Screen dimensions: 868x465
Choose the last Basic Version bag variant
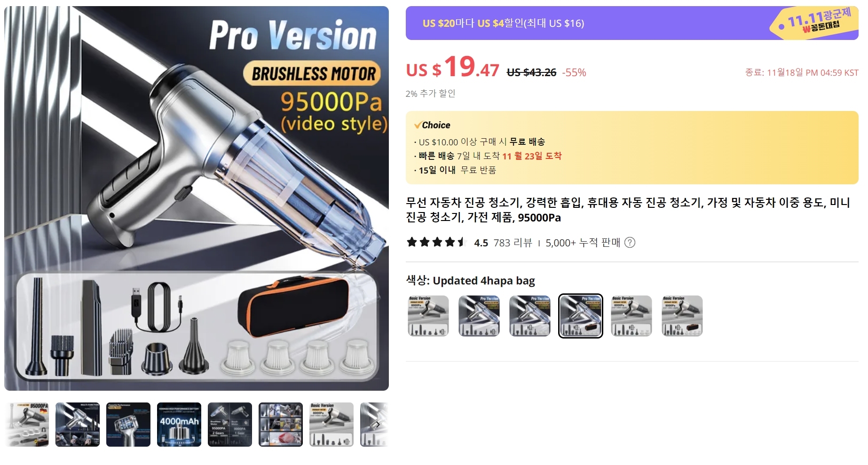[x=682, y=316]
